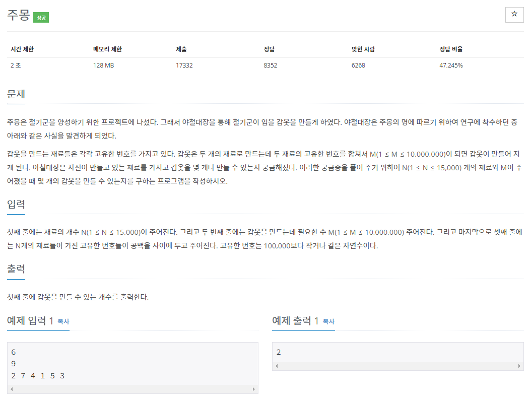Click the 시간 제한 column header
This screenshot has height=400, width=532.
click(x=22, y=49)
